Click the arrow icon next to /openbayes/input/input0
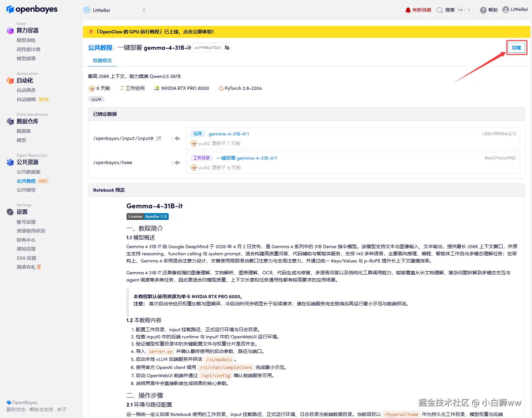Screen dimensions: 532x418 pos(176,139)
